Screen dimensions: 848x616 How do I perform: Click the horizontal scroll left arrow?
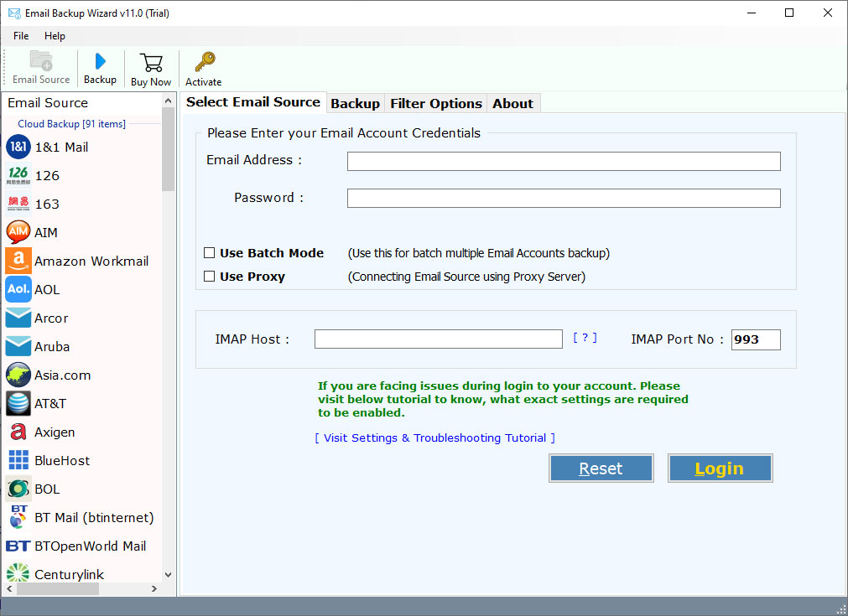[9, 589]
